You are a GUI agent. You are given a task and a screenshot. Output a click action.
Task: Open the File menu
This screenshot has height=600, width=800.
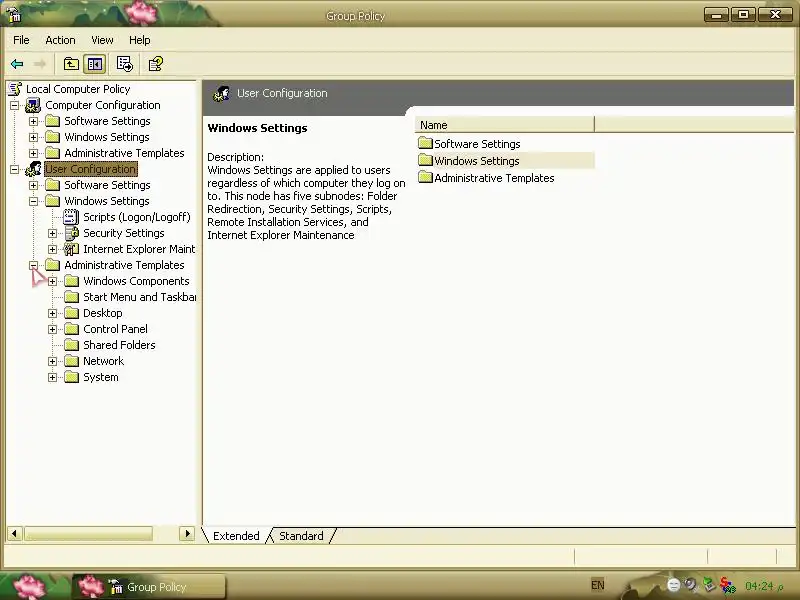tap(21, 40)
